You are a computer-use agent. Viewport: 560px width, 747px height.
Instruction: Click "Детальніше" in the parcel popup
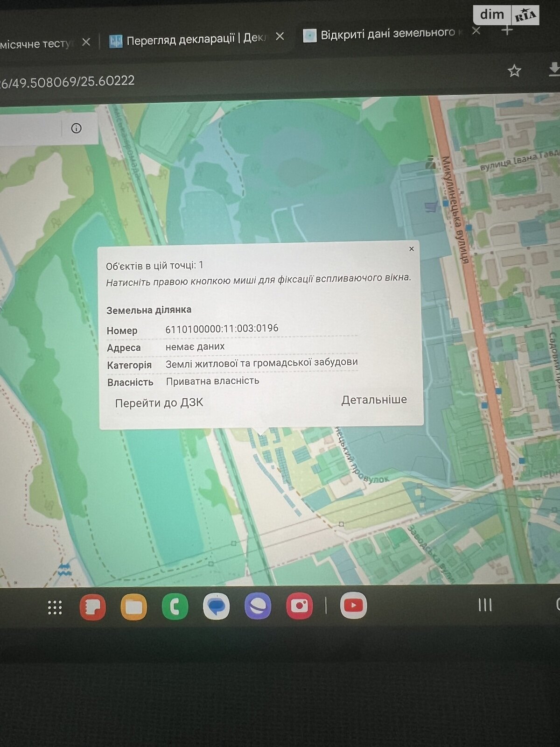pyautogui.click(x=374, y=400)
